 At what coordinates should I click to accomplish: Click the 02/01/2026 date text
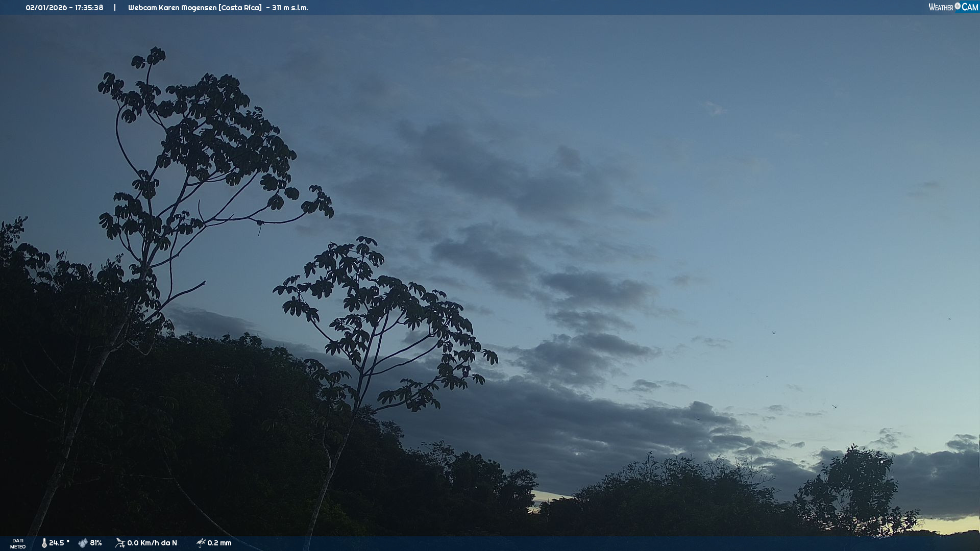pyautogui.click(x=46, y=8)
